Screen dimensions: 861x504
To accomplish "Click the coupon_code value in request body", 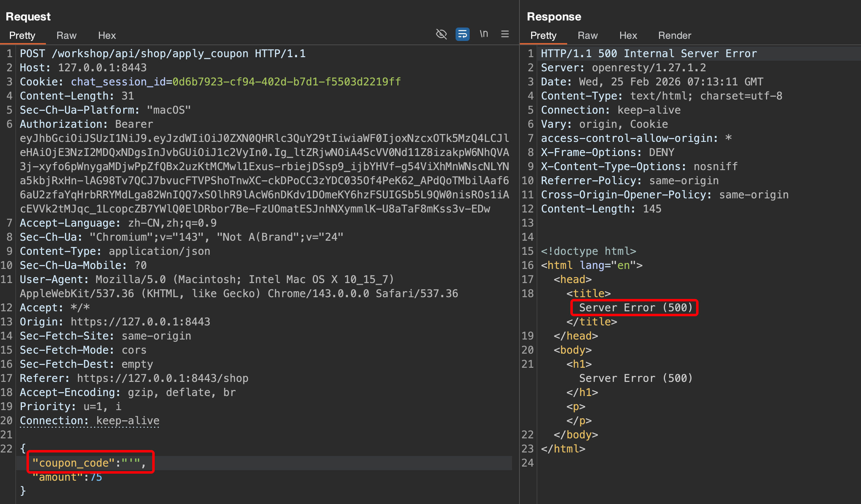I will click(131, 463).
